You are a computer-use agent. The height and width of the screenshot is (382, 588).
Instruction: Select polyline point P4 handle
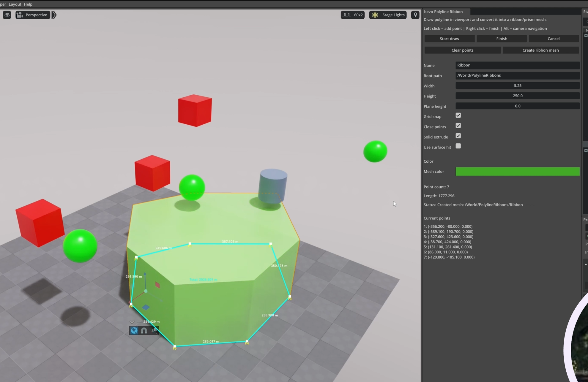pyautogui.click(x=247, y=342)
